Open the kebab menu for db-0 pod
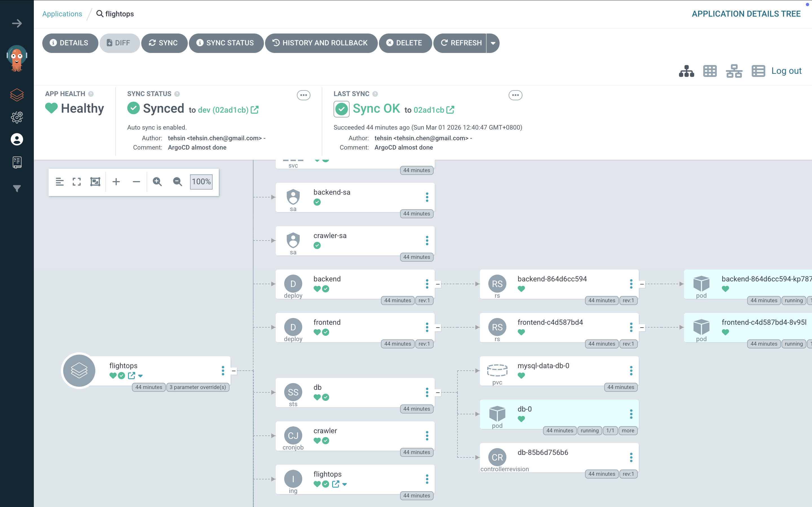812x507 pixels. (x=631, y=414)
